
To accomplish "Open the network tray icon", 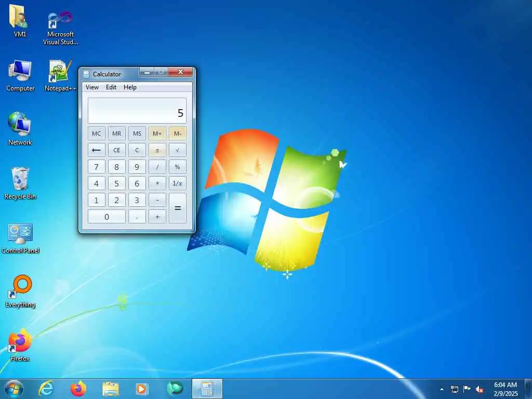I will coord(454,389).
